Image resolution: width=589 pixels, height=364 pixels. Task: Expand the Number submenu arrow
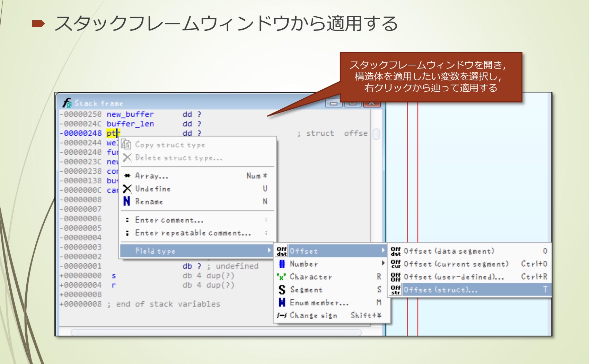(383, 263)
